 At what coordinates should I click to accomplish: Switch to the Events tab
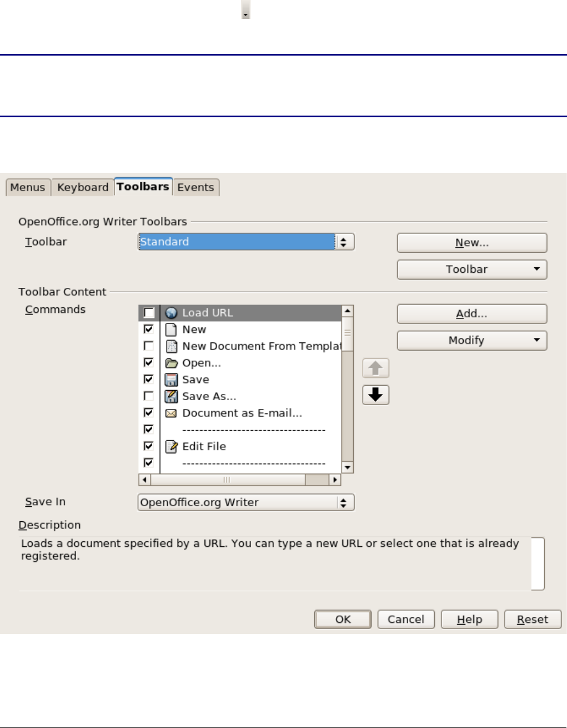click(x=195, y=187)
